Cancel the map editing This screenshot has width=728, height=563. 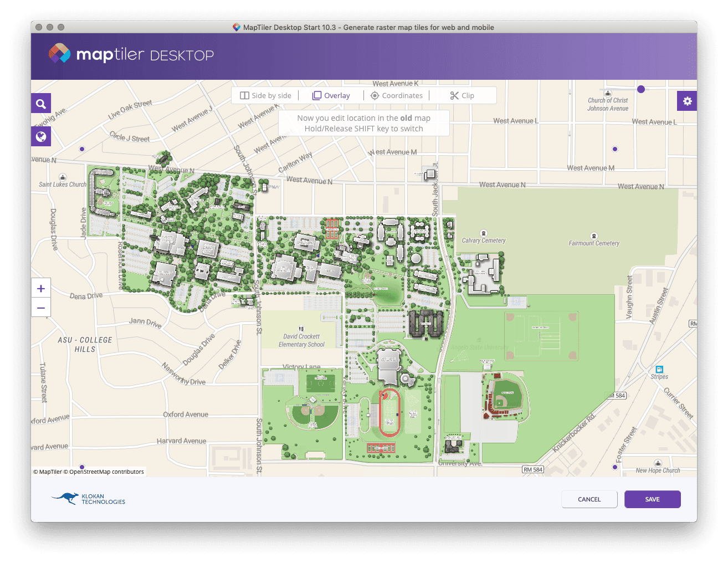point(589,499)
